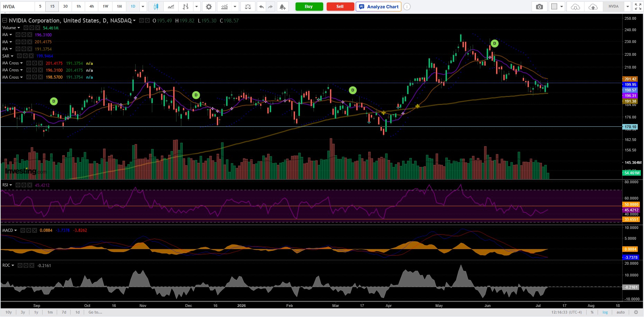
Task: Hide the MA 196.3100 indicator
Action: (18, 35)
